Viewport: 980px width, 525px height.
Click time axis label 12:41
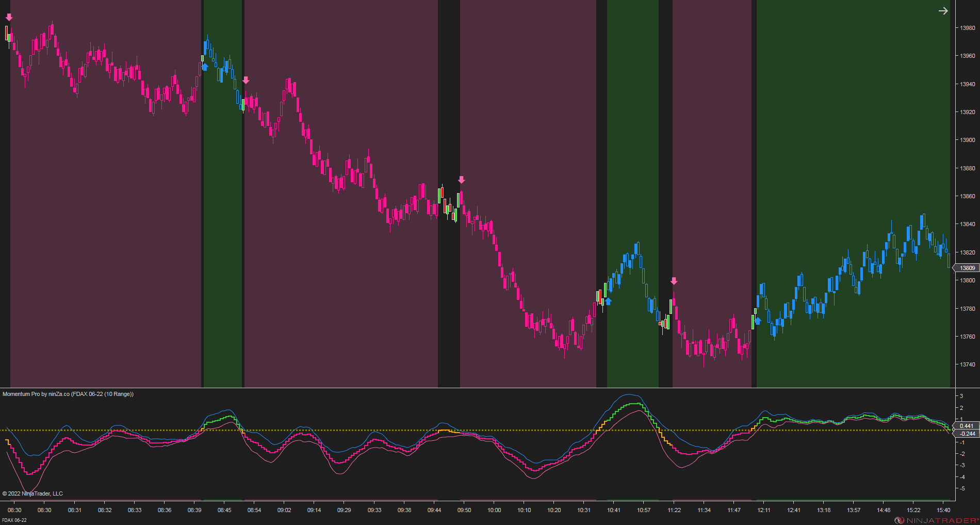pos(794,510)
